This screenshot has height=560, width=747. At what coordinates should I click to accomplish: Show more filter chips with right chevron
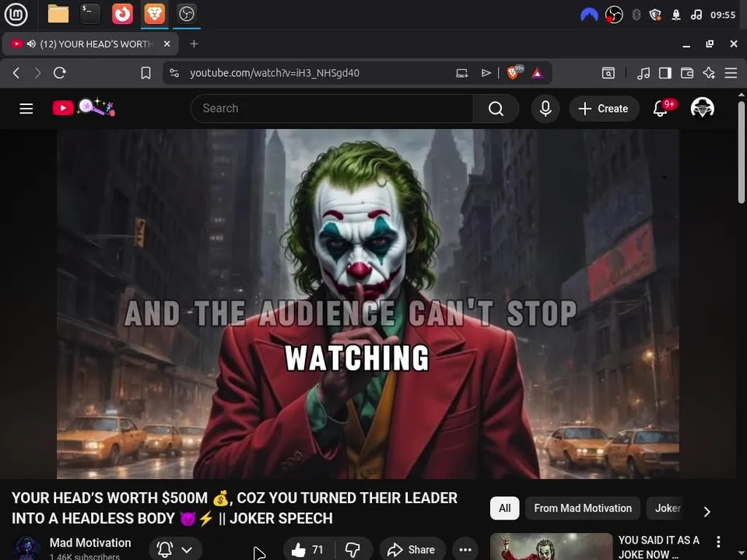point(707,512)
